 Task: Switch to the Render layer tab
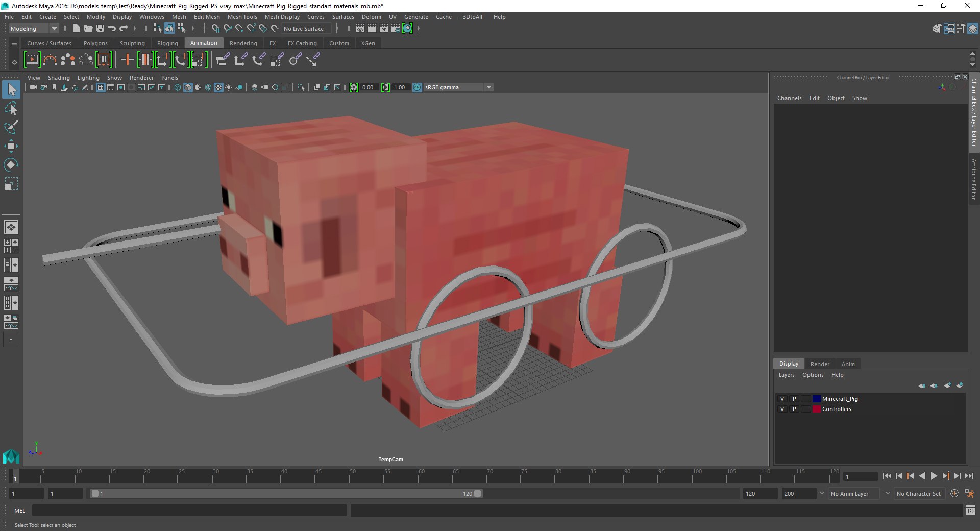click(820, 364)
